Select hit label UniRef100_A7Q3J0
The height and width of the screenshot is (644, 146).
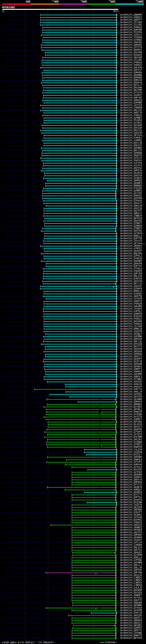(131, 35)
